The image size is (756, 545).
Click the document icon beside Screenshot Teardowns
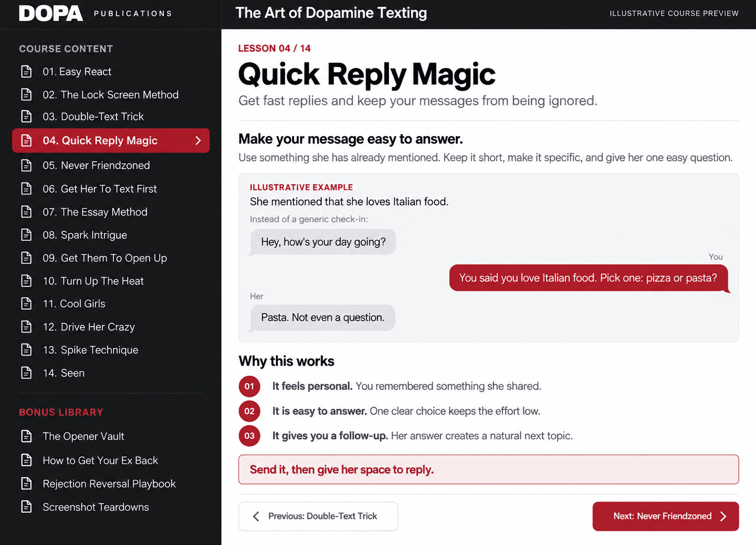tap(26, 507)
